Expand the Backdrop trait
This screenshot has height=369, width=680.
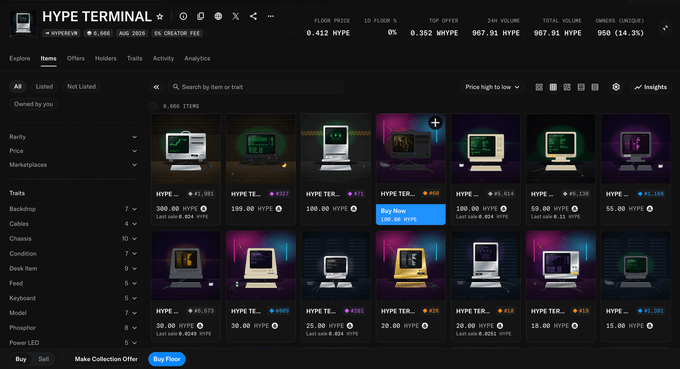[73, 209]
